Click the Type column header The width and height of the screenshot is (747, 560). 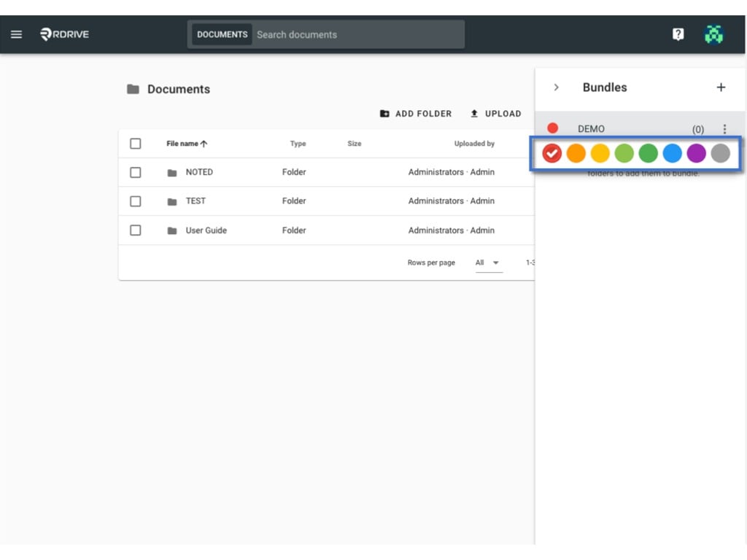(x=298, y=144)
